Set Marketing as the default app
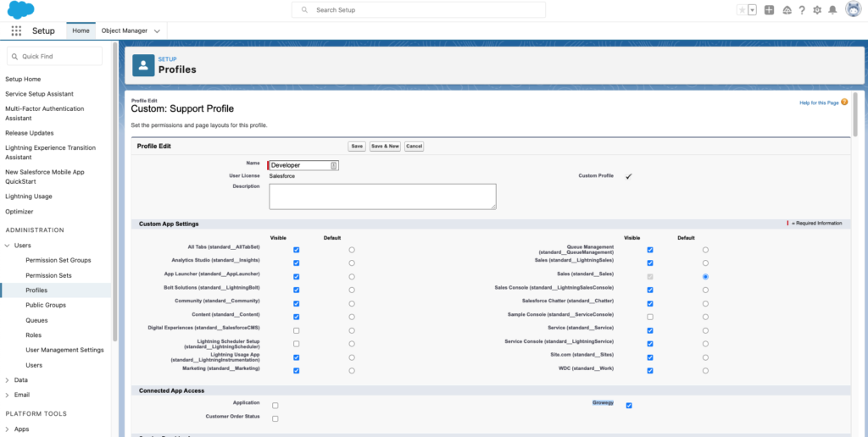Screen dimensions: 868x437 352,371
